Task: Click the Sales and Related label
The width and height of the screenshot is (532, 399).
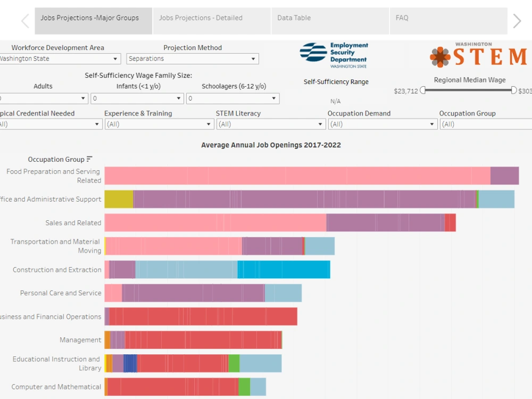Action: 73,222
